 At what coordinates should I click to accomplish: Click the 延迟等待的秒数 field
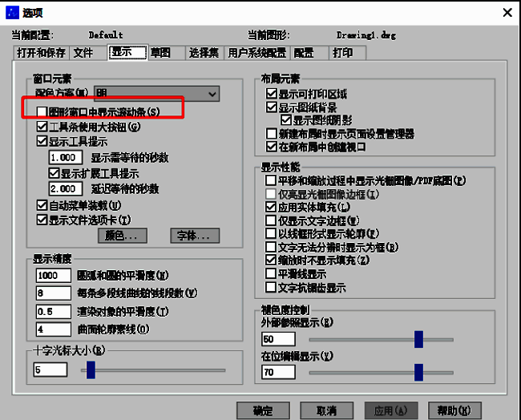(66, 189)
